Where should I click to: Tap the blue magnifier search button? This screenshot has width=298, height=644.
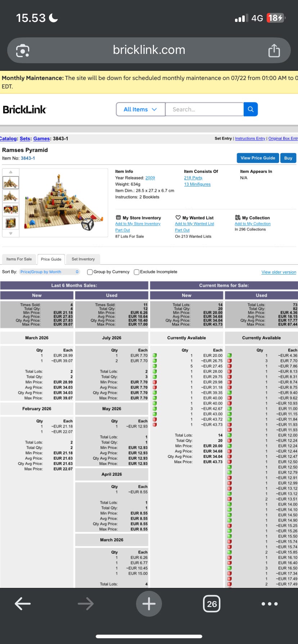tap(251, 109)
